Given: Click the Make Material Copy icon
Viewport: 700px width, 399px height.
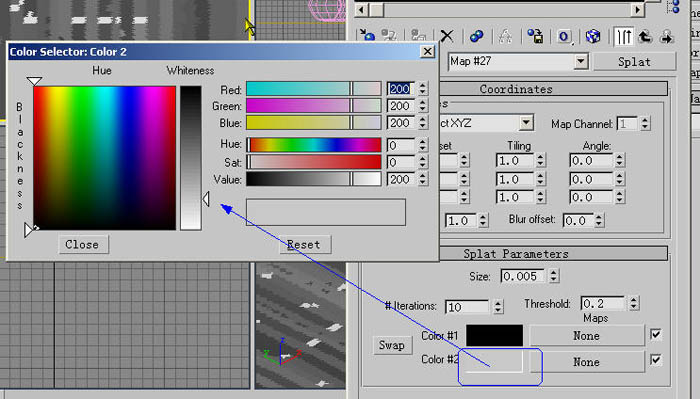Looking at the screenshot, I should 476,36.
